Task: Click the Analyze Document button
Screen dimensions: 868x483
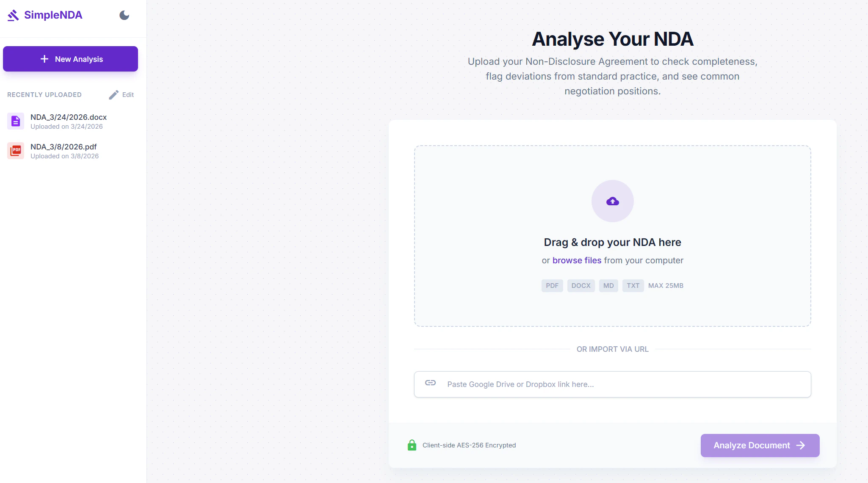Action: [751, 445]
